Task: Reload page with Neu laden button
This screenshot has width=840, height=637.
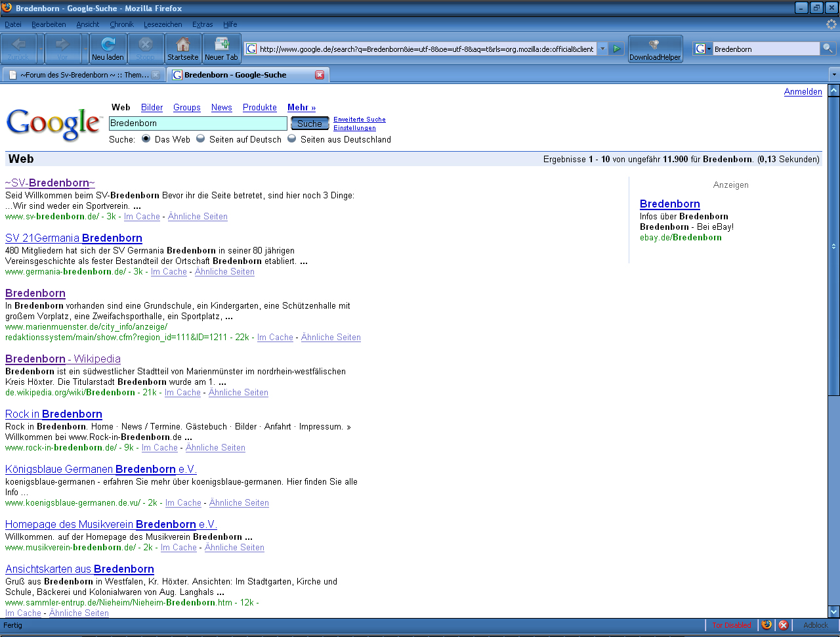Action: (x=108, y=48)
